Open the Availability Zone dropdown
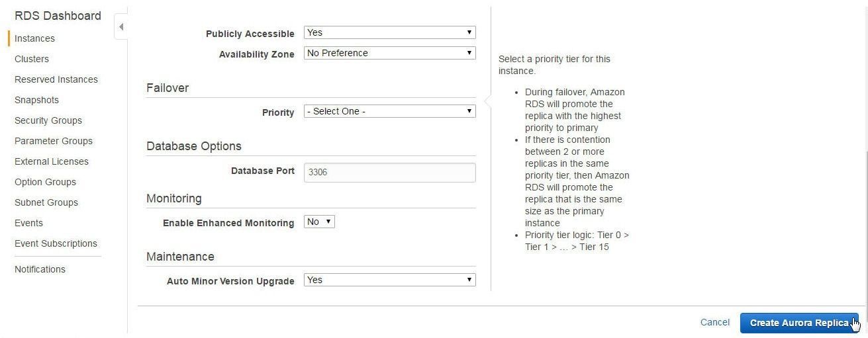Screen dimensions: 868x338 click(389, 53)
